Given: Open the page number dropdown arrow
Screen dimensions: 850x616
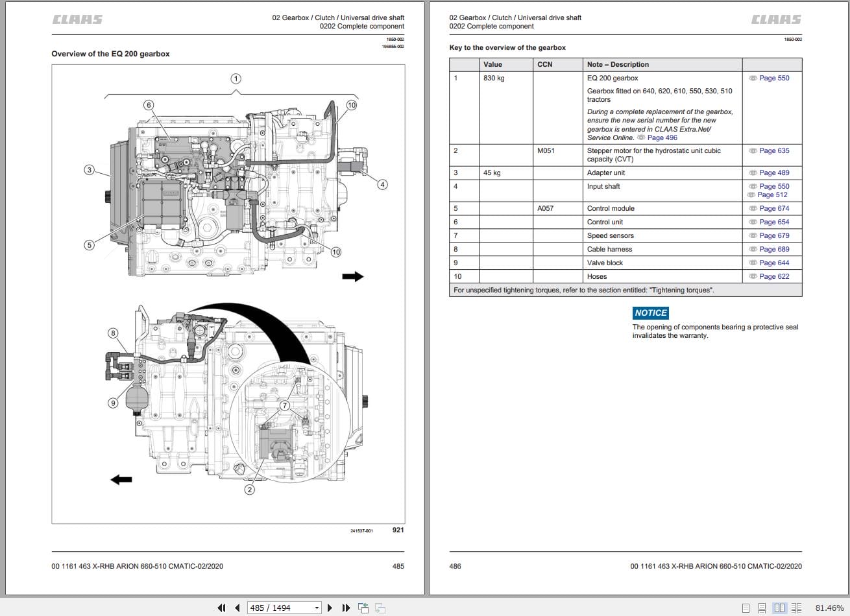Looking at the screenshot, I should click(x=317, y=608).
